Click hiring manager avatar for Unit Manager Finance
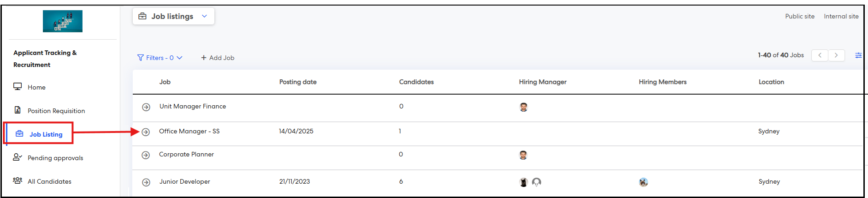Image resolution: width=868 pixels, height=198 pixels. click(524, 107)
